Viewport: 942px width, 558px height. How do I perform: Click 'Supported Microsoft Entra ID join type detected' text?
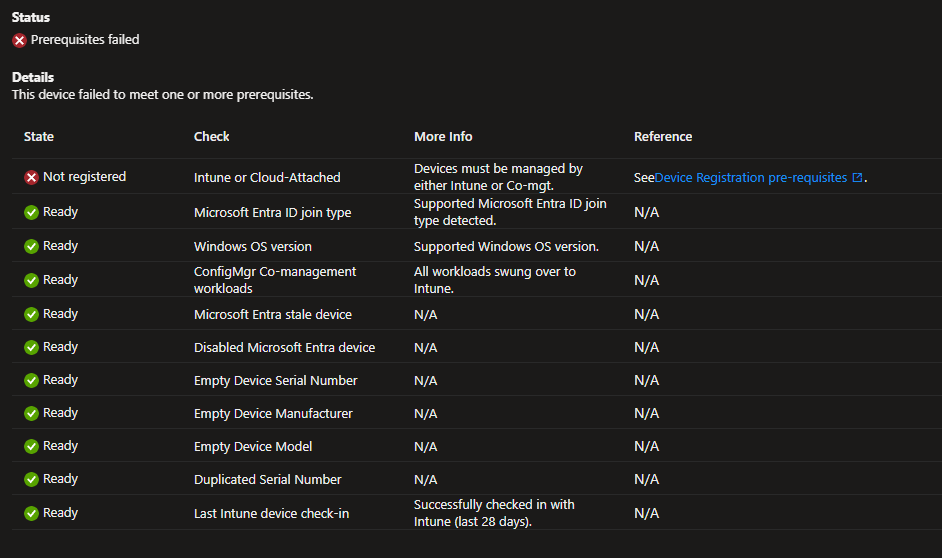510,212
